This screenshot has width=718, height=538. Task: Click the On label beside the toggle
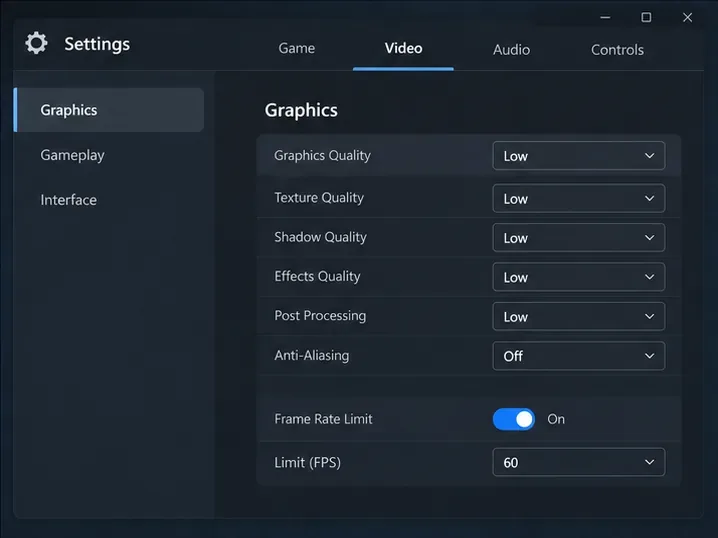pyautogui.click(x=556, y=419)
